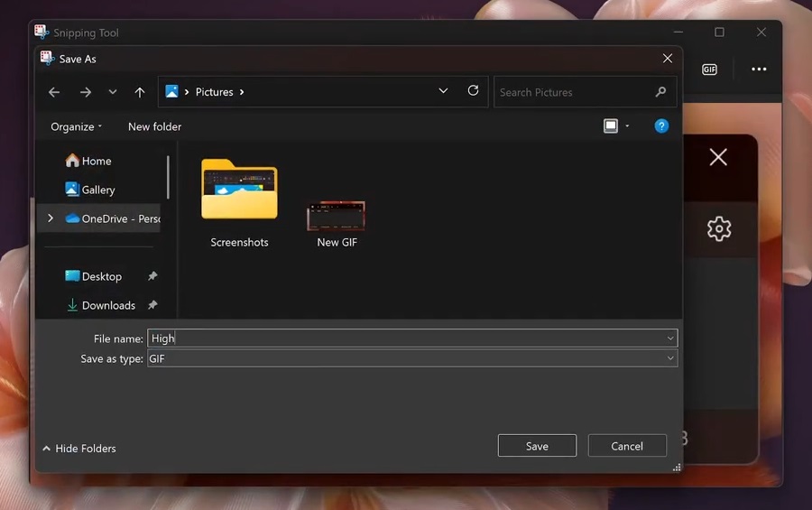
Task: Expand the OneDrive tree item
Action: click(51, 218)
